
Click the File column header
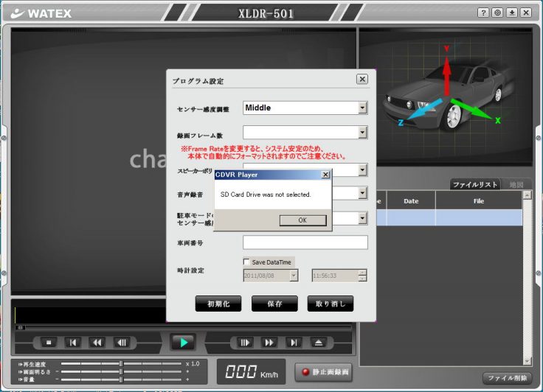coord(479,201)
